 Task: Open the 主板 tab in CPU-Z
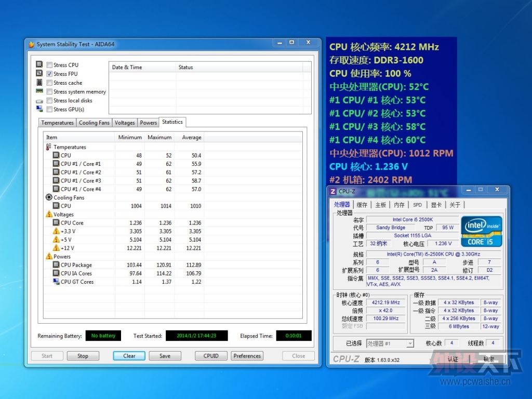380,205
